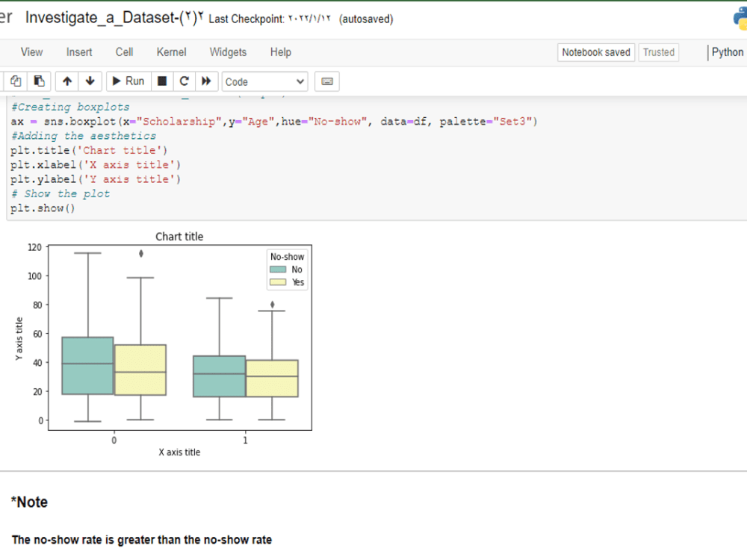The image size is (747, 560).
Task: Move the selected cell down
Action: click(90, 81)
